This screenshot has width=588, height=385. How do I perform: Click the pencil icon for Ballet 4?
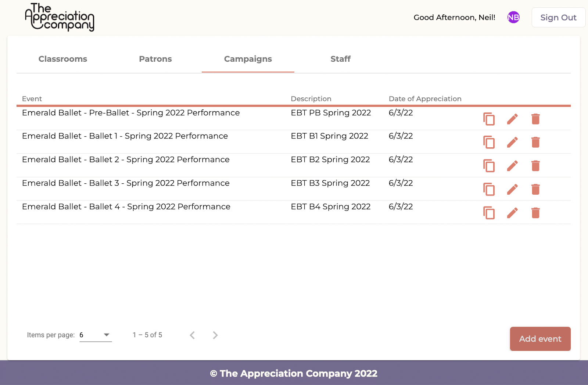pyautogui.click(x=512, y=213)
